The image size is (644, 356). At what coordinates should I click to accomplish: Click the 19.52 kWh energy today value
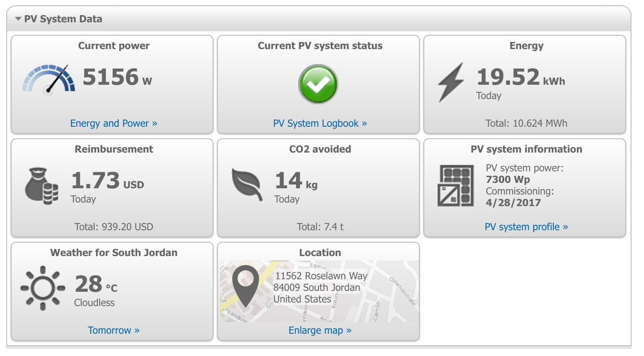click(521, 77)
